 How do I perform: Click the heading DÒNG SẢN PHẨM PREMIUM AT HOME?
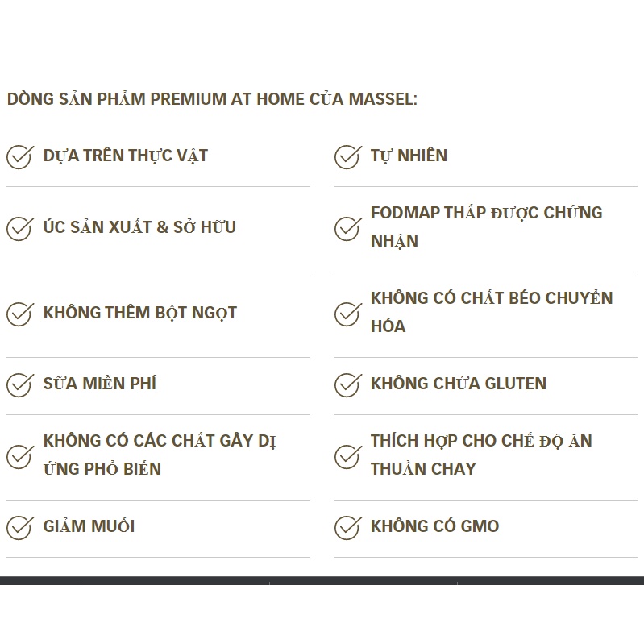[212, 100]
